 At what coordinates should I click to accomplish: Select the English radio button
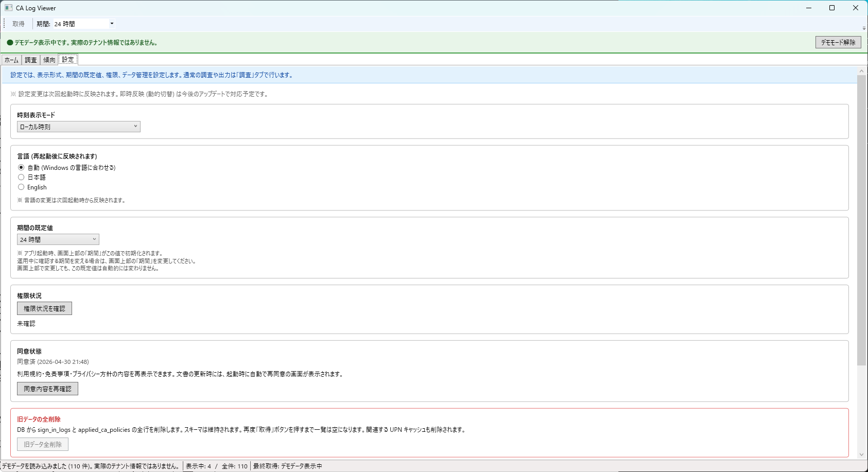tap(21, 187)
